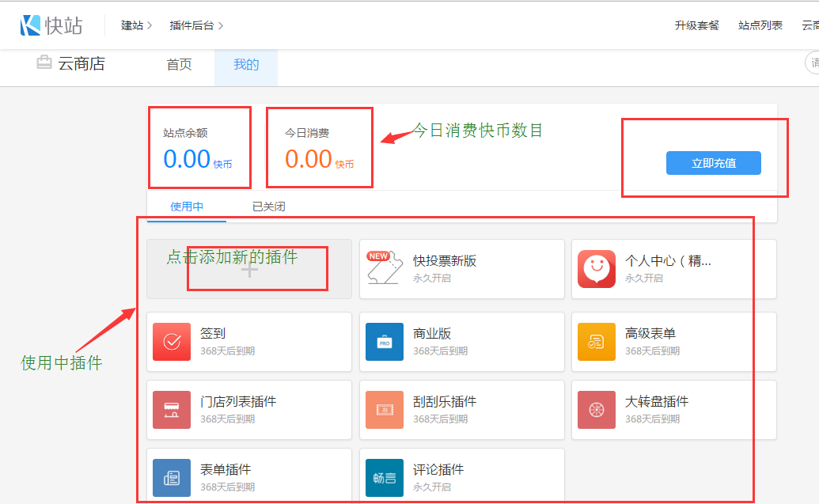Open the 商业版 PRO plugin icon

point(384,342)
